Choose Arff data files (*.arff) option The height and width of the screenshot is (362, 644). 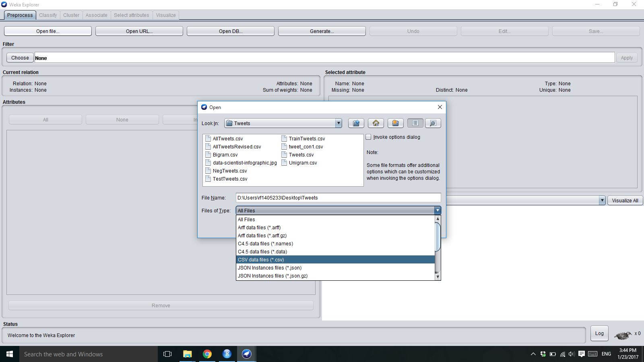pos(335,228)
